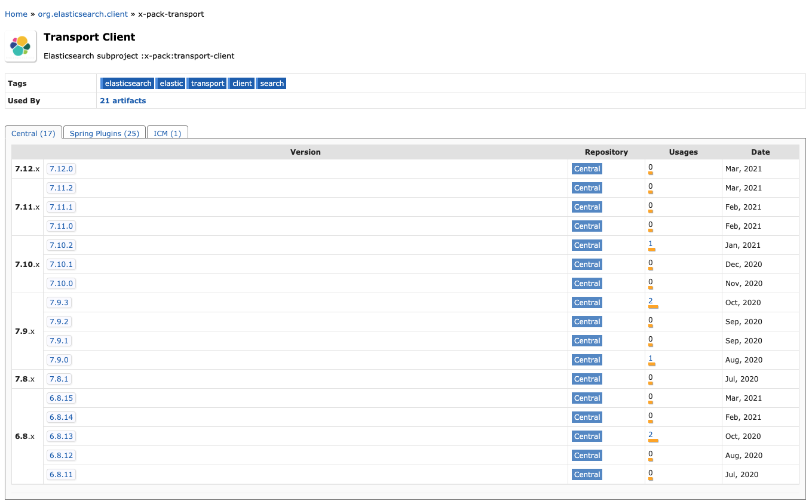Click Central repository badge for 6.8.11
The image size is (812, 504).
click(x=587, y=475)
